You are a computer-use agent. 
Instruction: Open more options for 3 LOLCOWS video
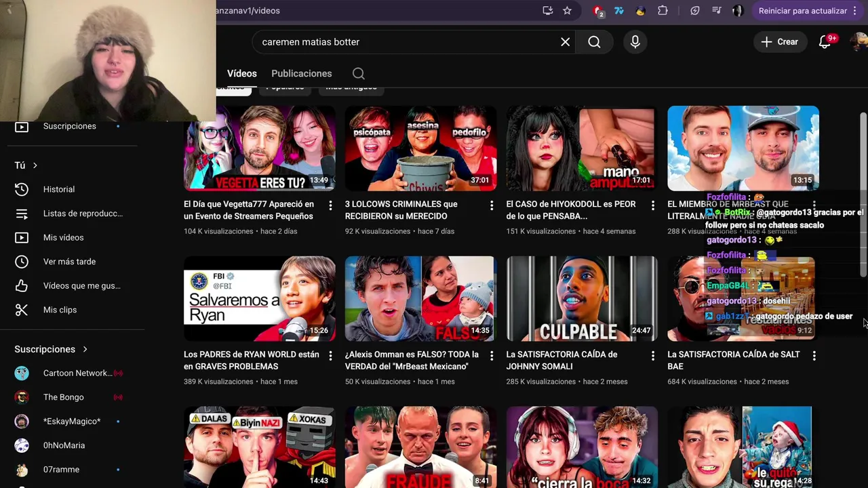point(492,205)
